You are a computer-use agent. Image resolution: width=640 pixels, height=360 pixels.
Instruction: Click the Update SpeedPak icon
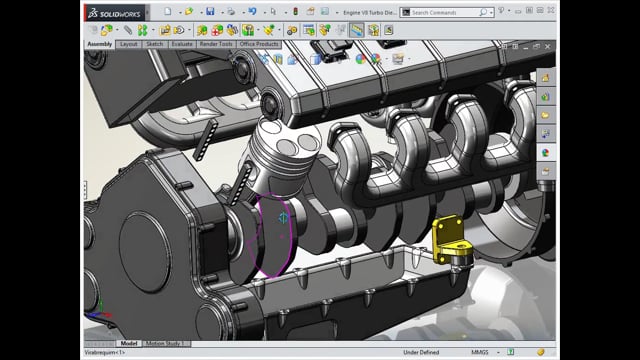(373, 30)
